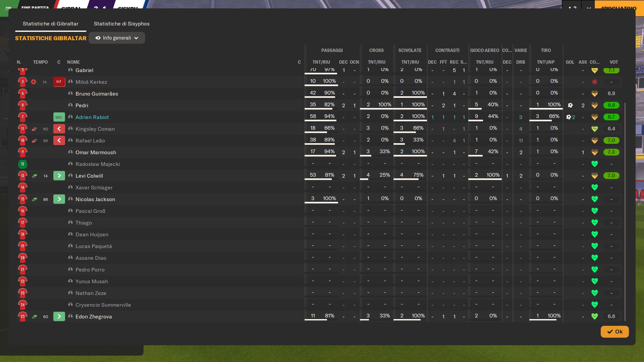Click the Inf status badge for Kerkez
This screenshot has width=644, height=362.
point(59,82)
